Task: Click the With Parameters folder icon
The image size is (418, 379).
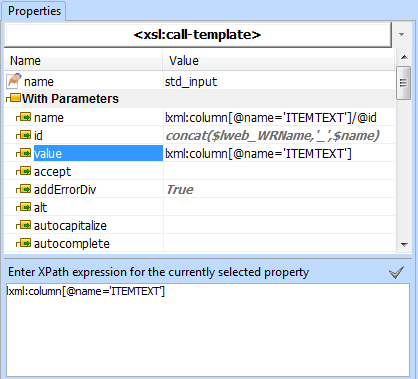Action: pyautogui.click(x=15, y=98)
